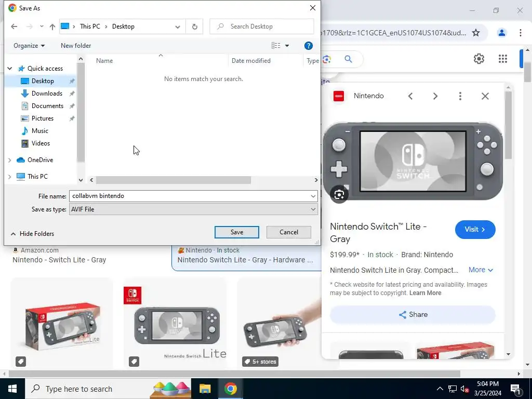Click Chrome icon in taskbar
Viewport: 532px width, 399px height.
pyautogui.click(x=230, y=389)
